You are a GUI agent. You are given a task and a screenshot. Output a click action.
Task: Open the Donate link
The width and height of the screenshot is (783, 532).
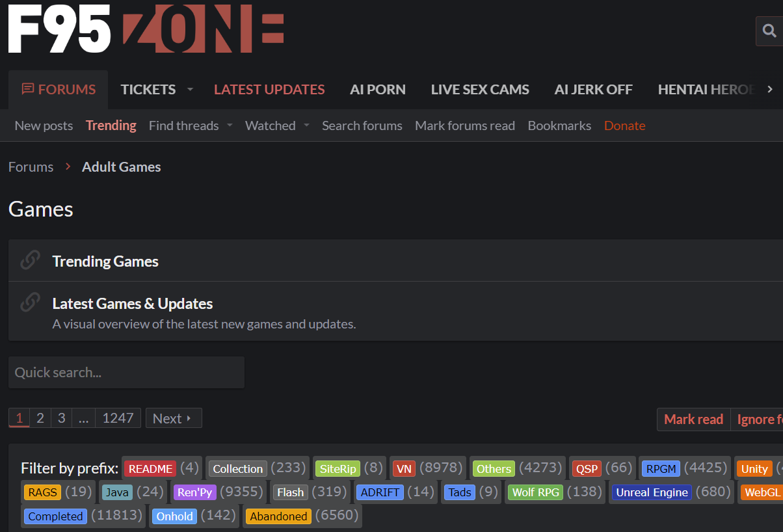pos(625,126)
